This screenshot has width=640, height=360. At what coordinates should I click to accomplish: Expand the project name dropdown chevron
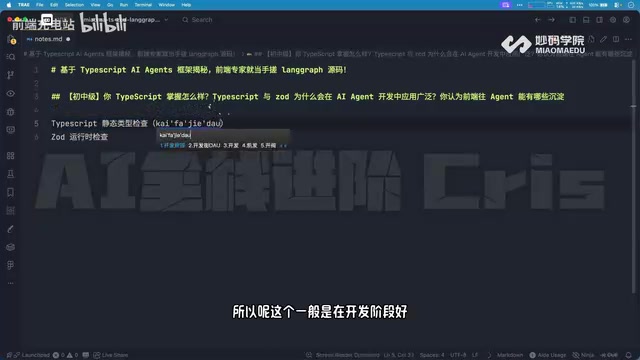[166, 20]
